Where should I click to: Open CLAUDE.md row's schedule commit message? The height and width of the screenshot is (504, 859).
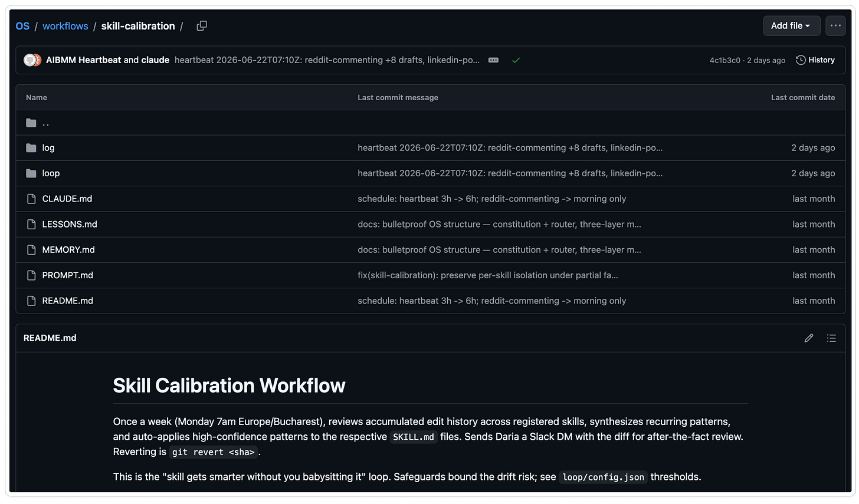click(492, 199)
